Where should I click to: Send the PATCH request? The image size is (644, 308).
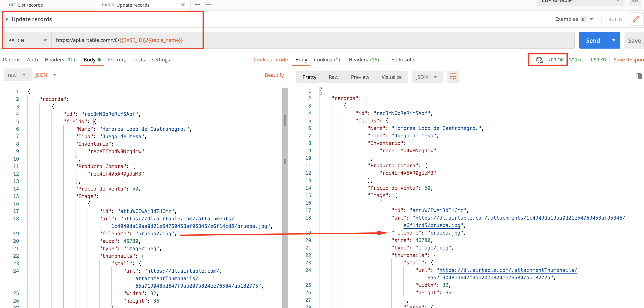pos(593,40)
